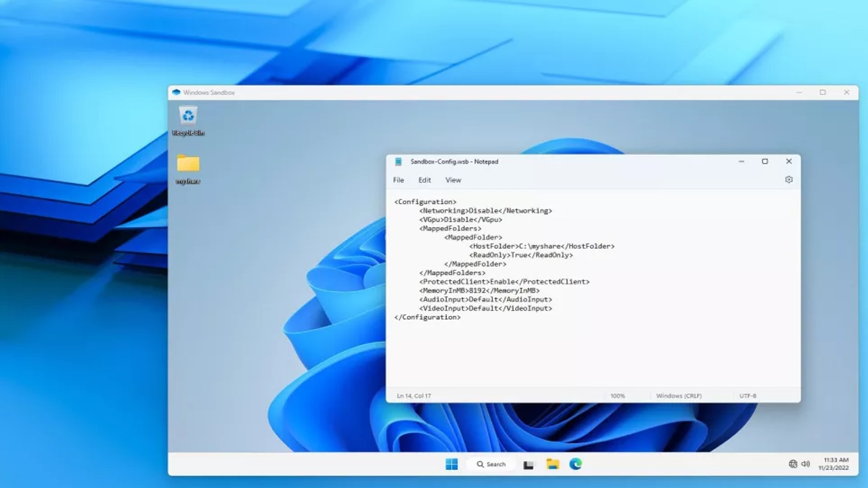Click the UTF-8 encoding status entry
Viewport: 868px width, 488px height.
[748, 396]
